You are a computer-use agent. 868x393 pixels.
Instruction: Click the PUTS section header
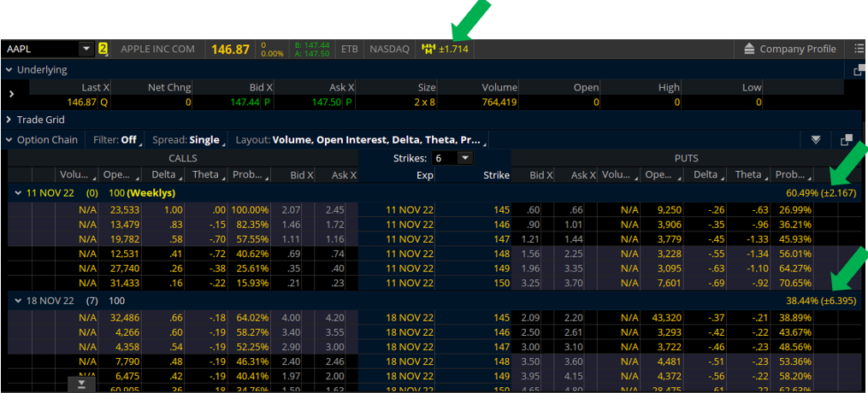coord(686,158)
